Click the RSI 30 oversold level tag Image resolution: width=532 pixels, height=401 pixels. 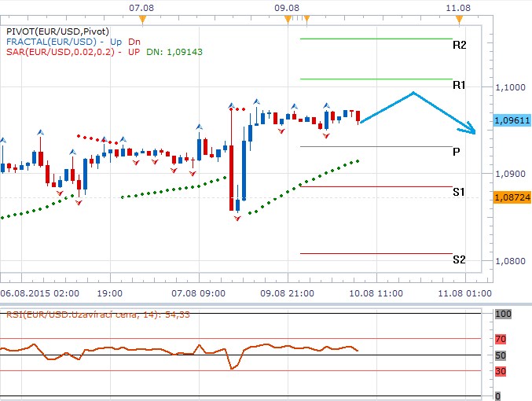tap(501, 370)
